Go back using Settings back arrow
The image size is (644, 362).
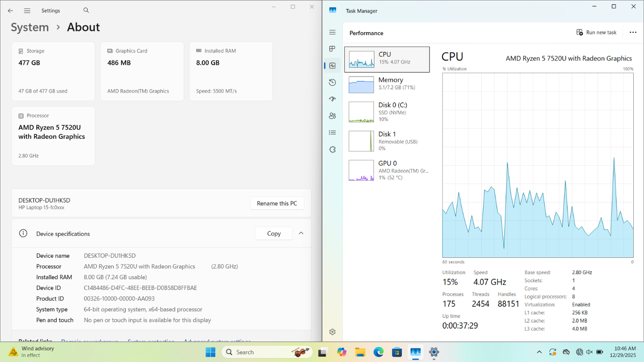tap(10, 11)
